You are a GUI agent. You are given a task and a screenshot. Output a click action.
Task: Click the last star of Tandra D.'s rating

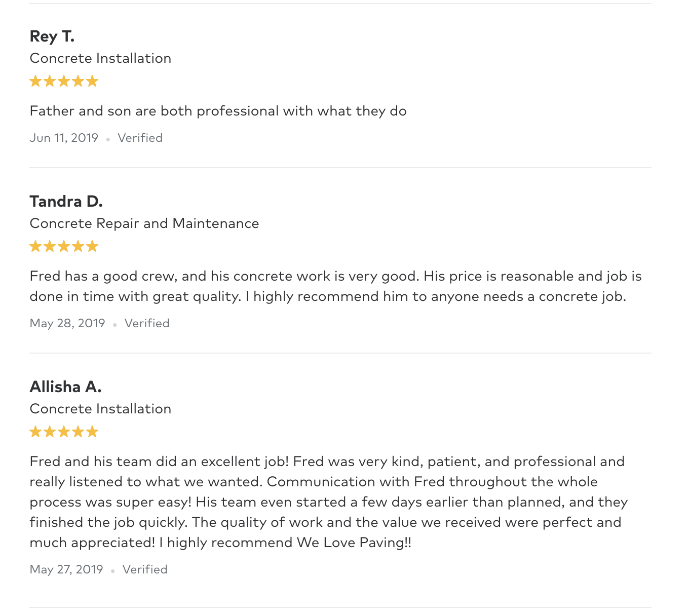[92, 246]
